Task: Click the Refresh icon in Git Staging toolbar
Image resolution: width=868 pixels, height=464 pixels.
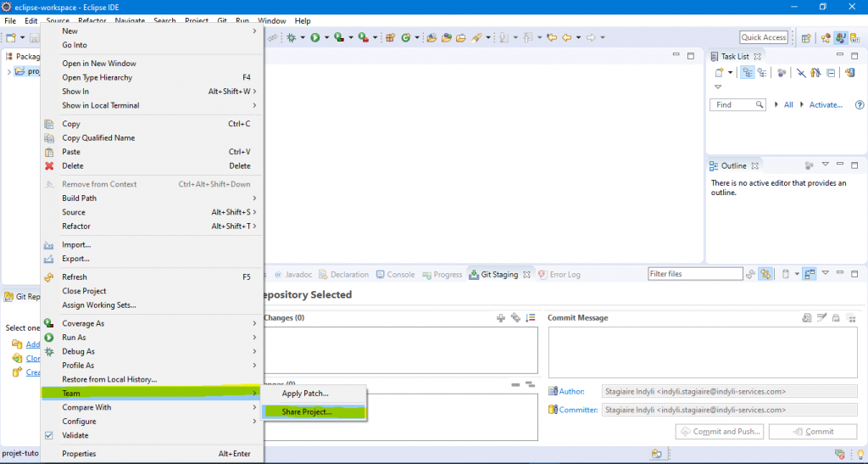Action: (x=751, y=274)
